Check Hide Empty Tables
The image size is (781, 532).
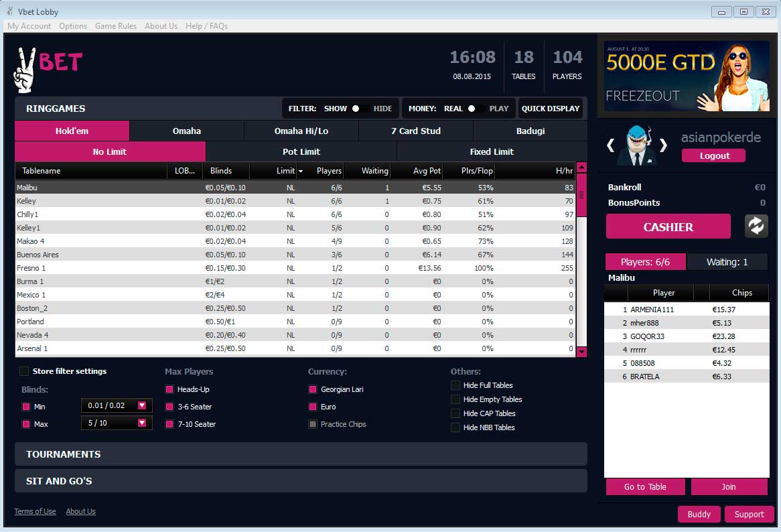(455, 399)
